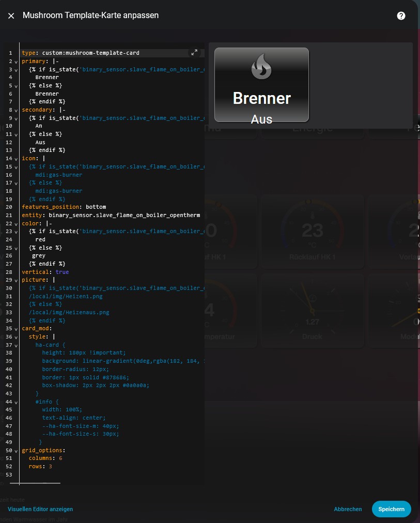Save the card with Speichern
420x523 pixels.
391,509
